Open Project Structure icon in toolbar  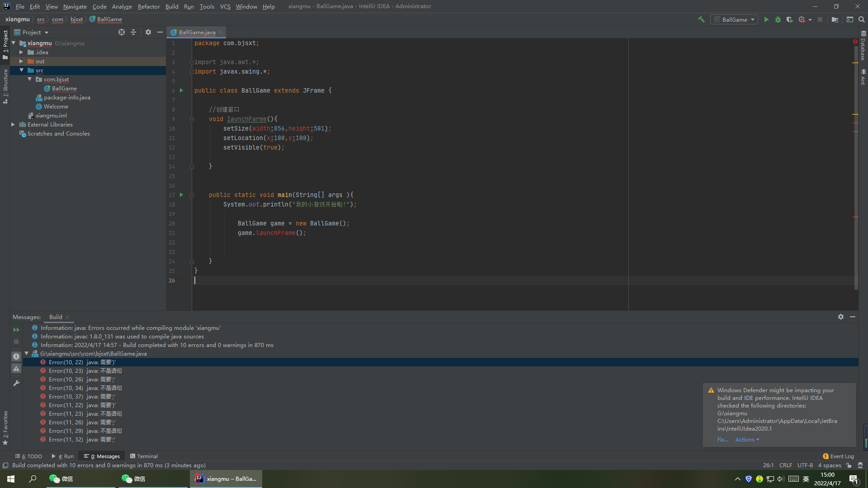(x=835, y=19)
